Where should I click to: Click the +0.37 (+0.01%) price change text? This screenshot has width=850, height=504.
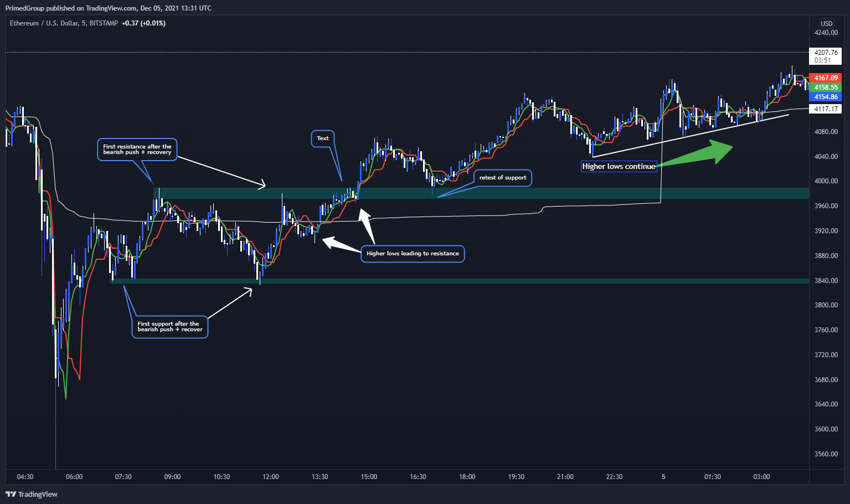click(x=144, y=23)
